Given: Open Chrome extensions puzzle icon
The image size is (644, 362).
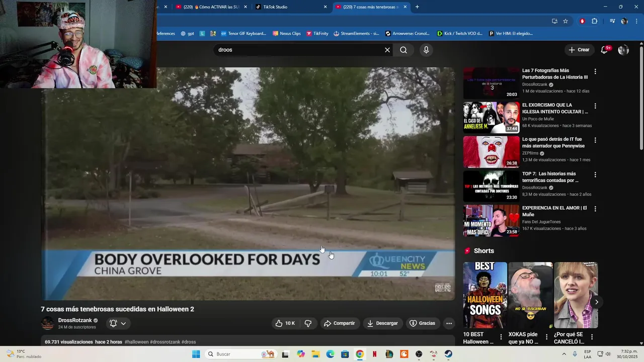Looking at the screenshot, I should tap(594, 21).
